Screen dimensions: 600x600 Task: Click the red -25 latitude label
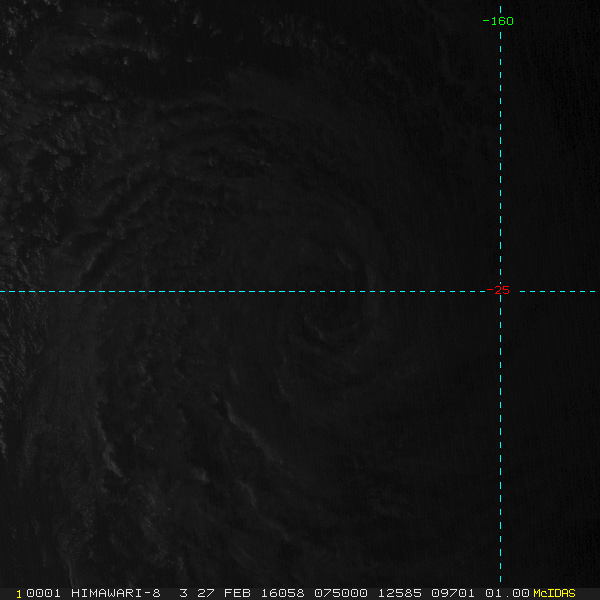click(498, 290)
